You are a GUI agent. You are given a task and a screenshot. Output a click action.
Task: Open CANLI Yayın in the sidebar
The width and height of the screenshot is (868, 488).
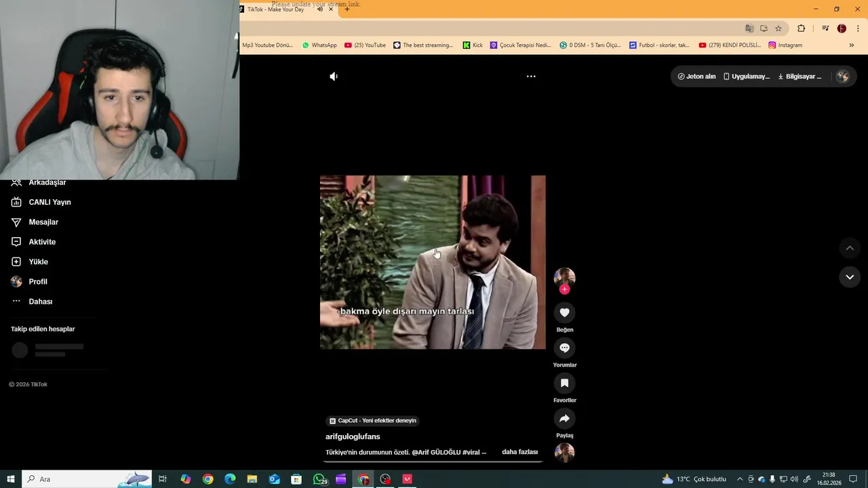(41, 202)
